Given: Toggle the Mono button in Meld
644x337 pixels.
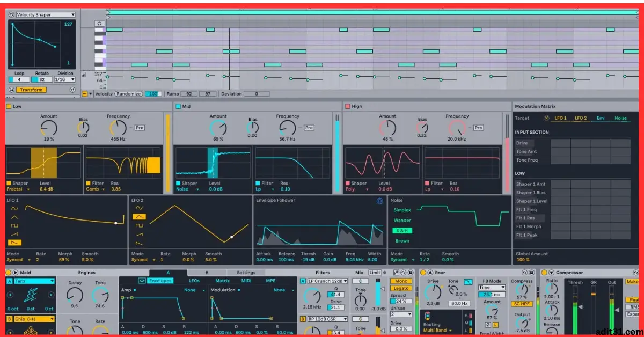Looking at the screenshot, I should click(x=400, y=281).
